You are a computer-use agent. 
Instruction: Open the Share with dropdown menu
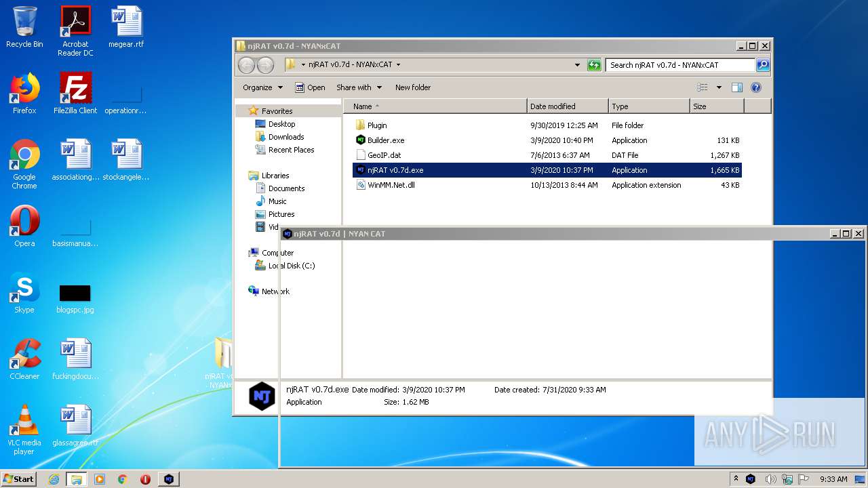pos(359,87)
